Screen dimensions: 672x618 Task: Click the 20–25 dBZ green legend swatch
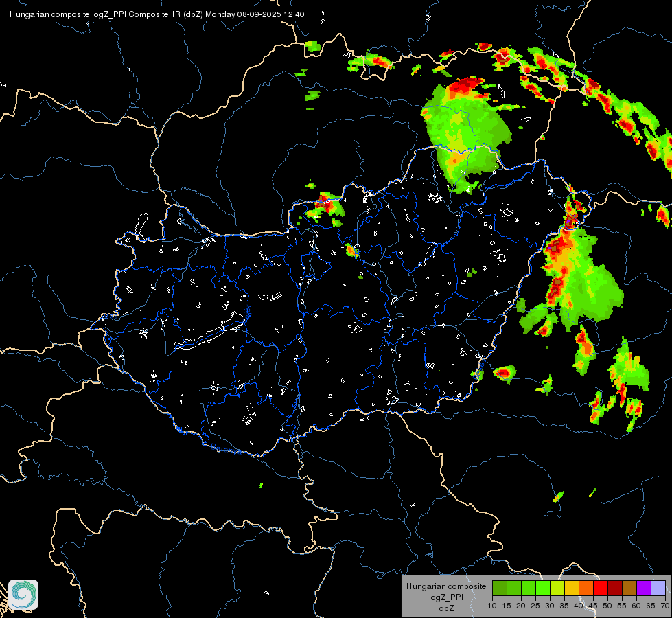click(529, 588)
